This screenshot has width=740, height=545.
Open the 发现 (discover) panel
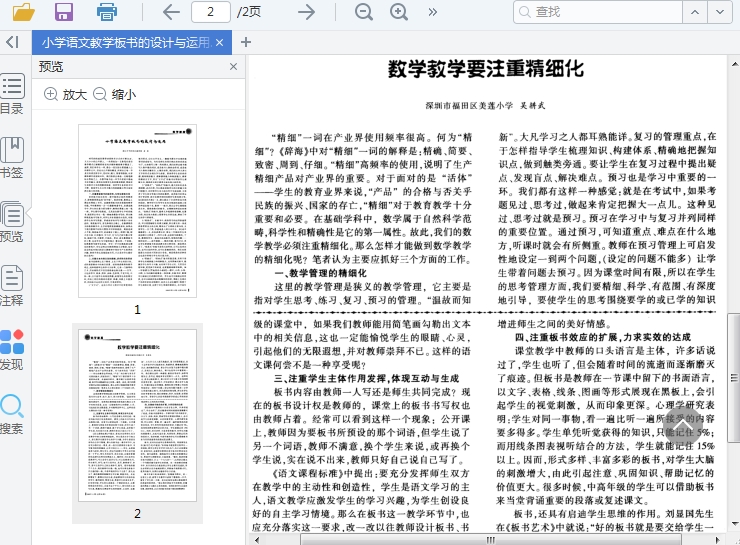tap(12, 350)
